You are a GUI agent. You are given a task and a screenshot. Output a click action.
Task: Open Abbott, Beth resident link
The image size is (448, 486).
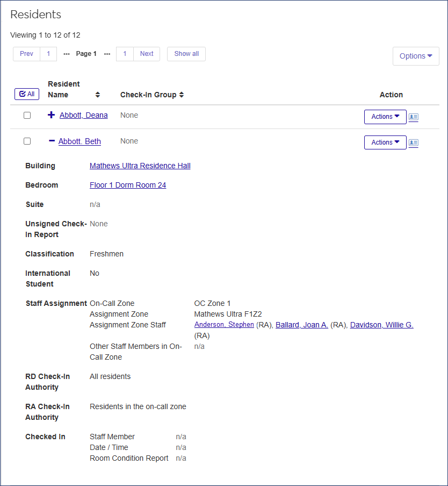[x=80, y=141]
